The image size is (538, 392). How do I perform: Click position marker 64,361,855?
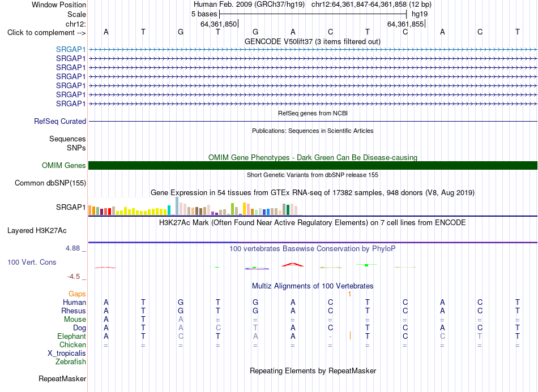pos(405,24)
